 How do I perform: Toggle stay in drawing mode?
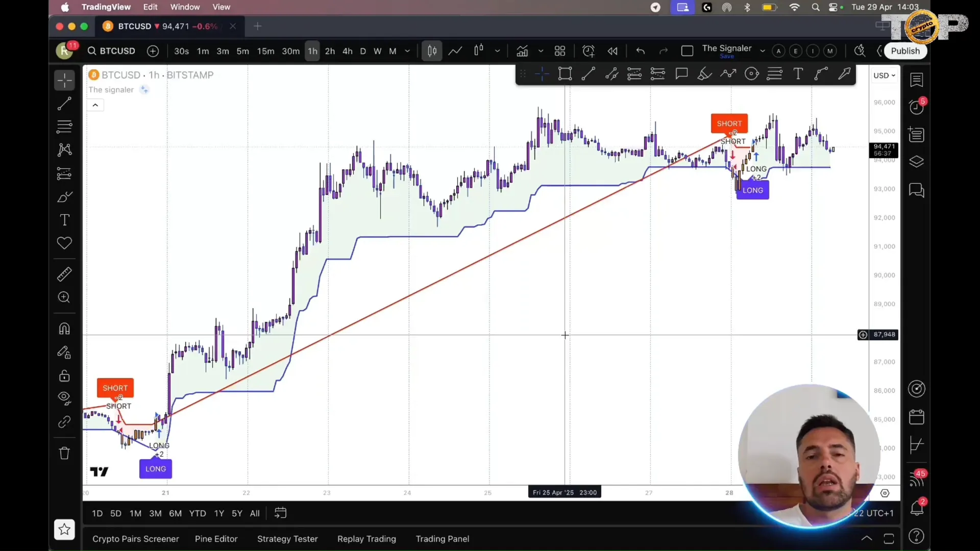64,353
